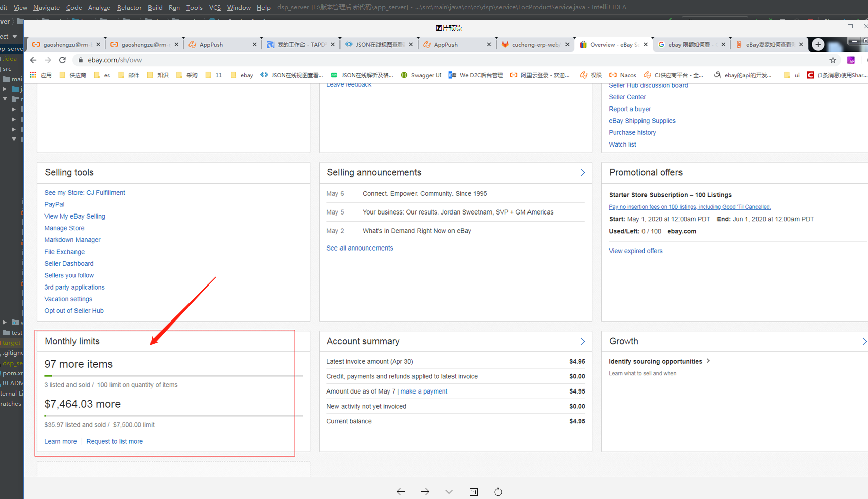This screenshot has width=868, height=499.
Task: Open See all announcements link
Action: [360, 248]
